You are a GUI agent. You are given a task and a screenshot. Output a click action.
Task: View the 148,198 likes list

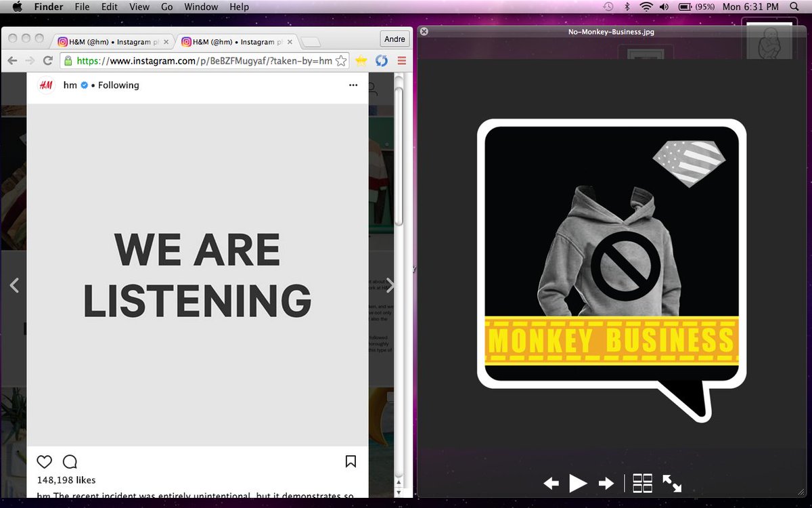pyautogui.click(x=66, y=480)
